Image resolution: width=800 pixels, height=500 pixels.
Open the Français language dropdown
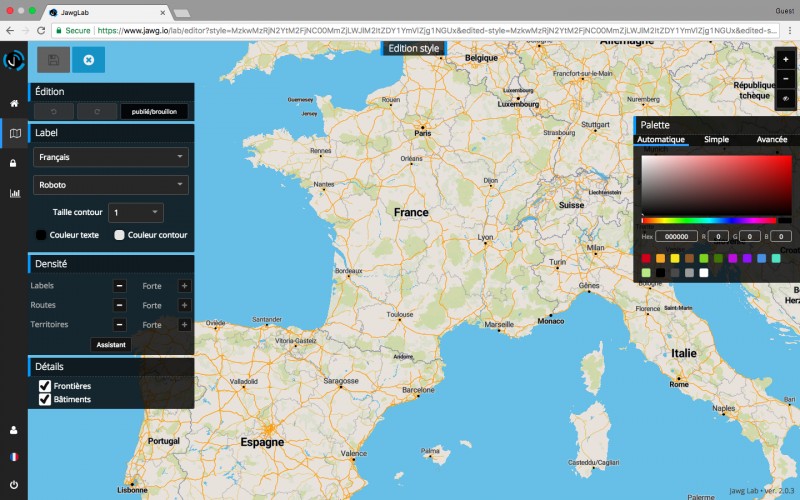[111, 157]
